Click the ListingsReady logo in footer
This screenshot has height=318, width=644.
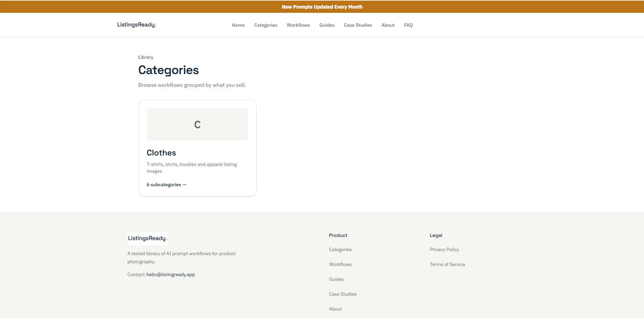(x=148, y=238)
